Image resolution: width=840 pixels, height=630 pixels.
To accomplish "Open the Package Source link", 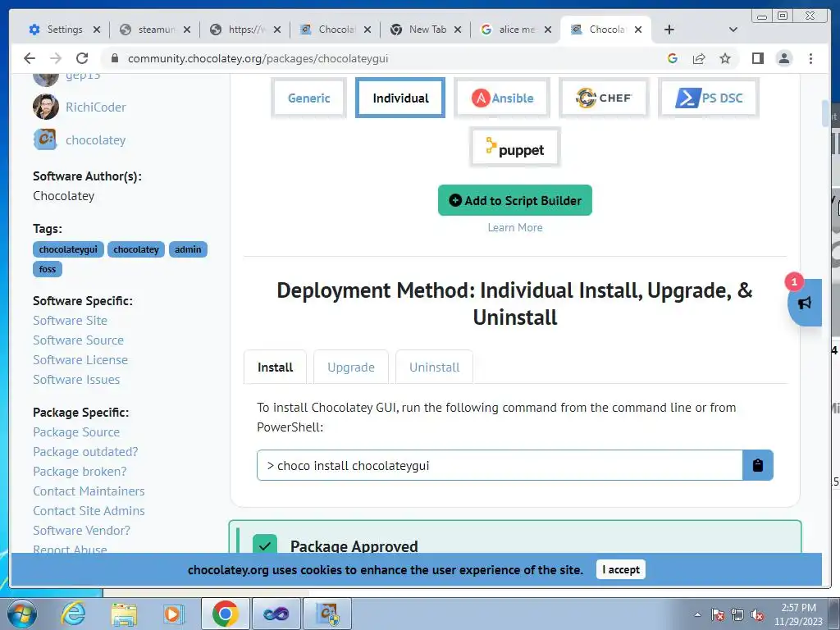I will point(76,432).
